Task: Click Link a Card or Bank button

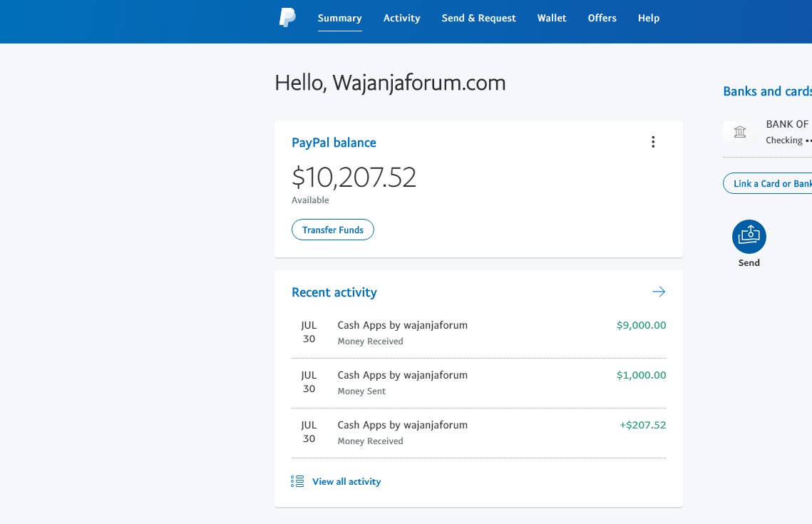Action: click(768, 184)
